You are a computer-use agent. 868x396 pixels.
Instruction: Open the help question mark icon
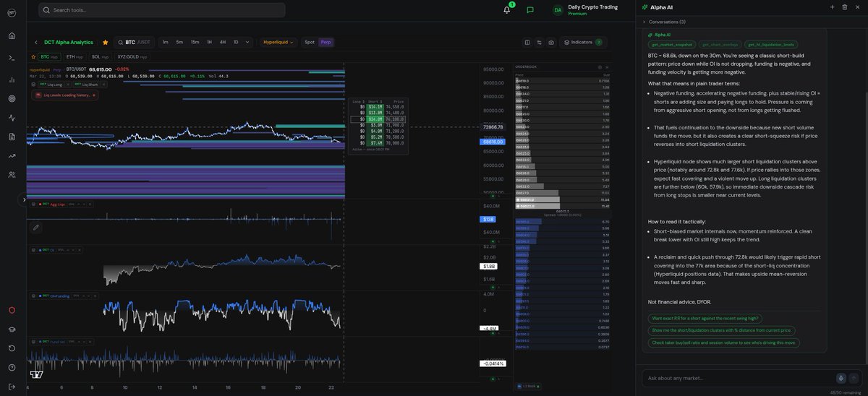(12, 367)
